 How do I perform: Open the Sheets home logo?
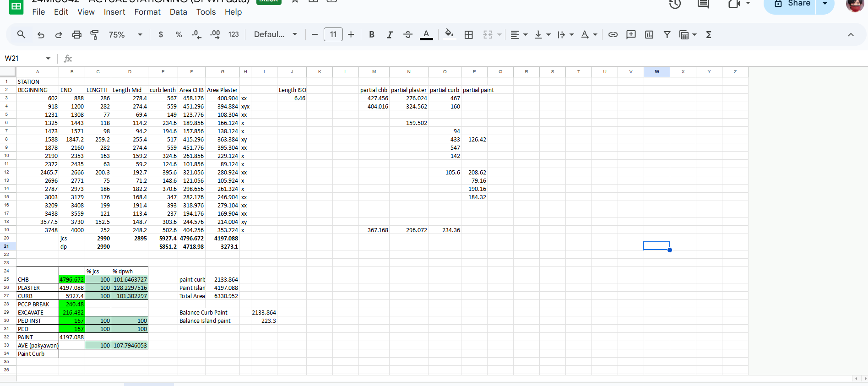16,6
